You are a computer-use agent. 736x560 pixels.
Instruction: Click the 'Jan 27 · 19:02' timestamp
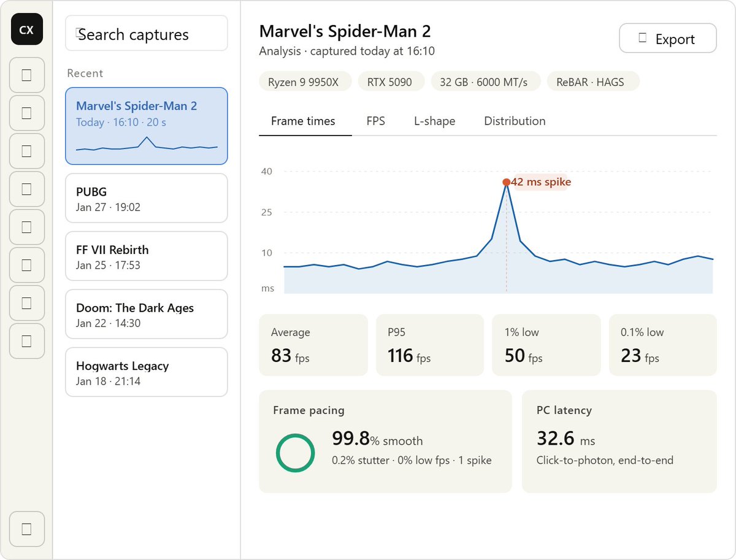tap(108, 207)
